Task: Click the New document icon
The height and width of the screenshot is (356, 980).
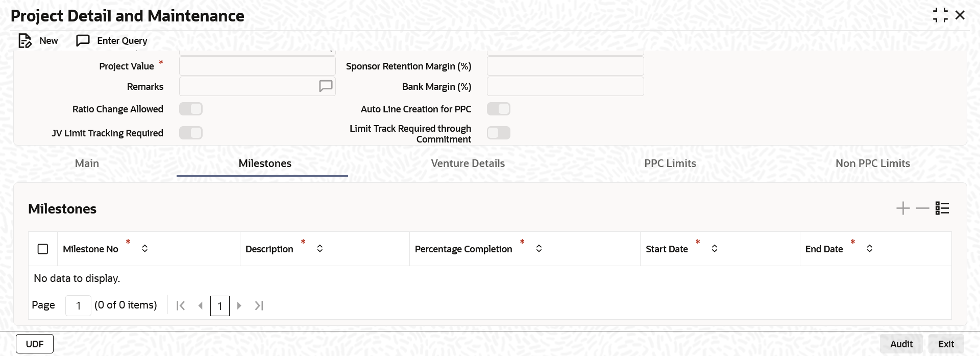Action: coord(24,41)
